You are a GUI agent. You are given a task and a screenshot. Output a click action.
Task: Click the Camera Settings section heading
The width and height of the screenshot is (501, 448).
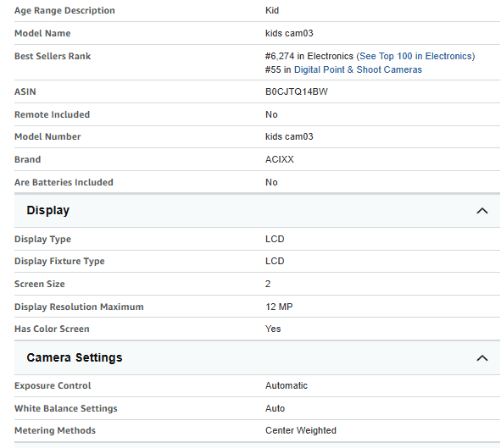75,357
